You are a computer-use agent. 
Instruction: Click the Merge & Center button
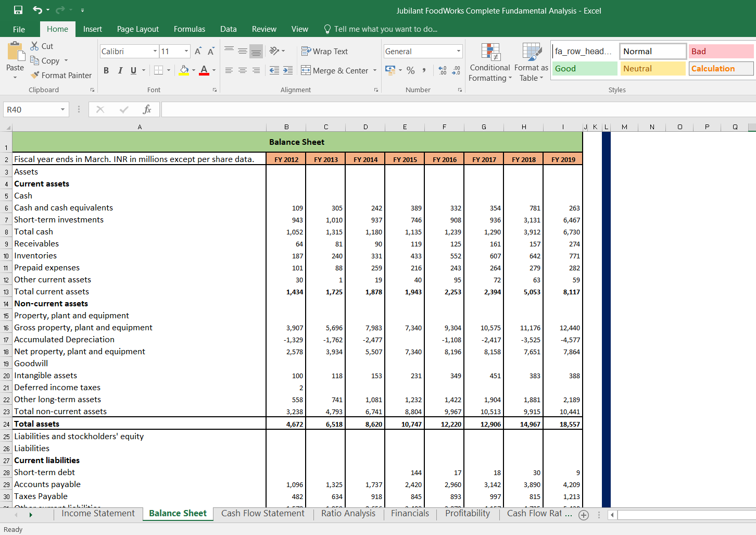click(335, 70)
